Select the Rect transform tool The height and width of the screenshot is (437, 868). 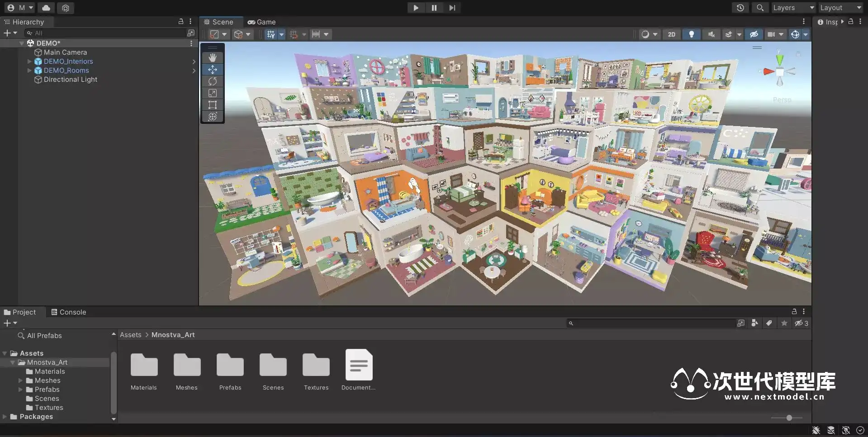click(213, 105)
